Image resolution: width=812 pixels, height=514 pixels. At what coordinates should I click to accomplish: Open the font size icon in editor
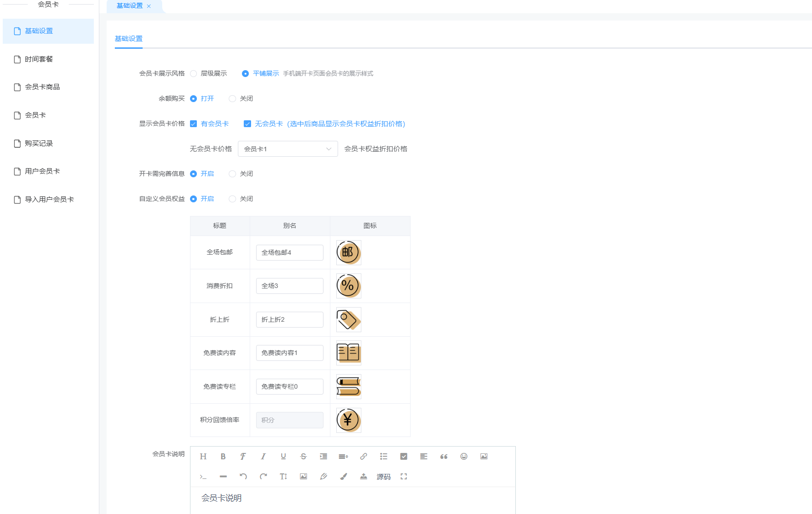(x=283, y=477)
